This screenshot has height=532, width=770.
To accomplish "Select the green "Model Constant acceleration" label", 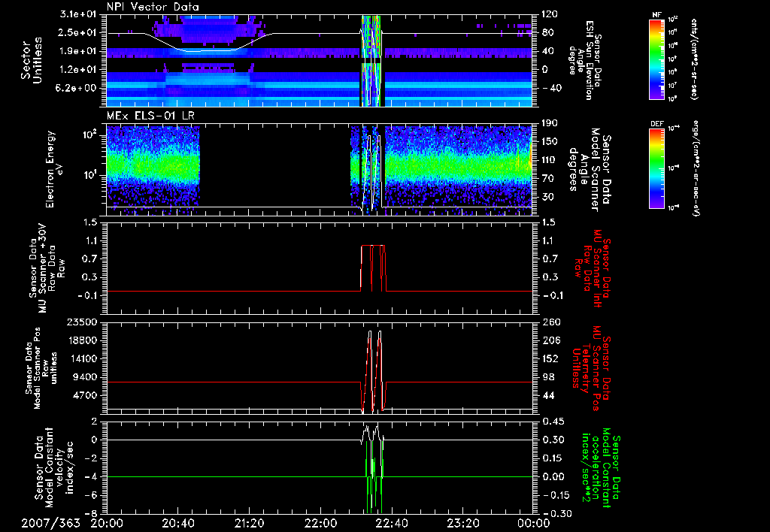I will point(602,467).
